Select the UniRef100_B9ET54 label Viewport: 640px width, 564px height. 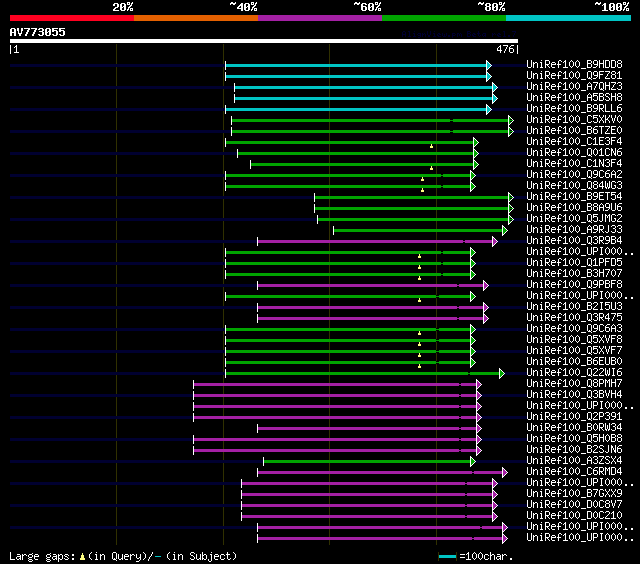click(574, 197)
